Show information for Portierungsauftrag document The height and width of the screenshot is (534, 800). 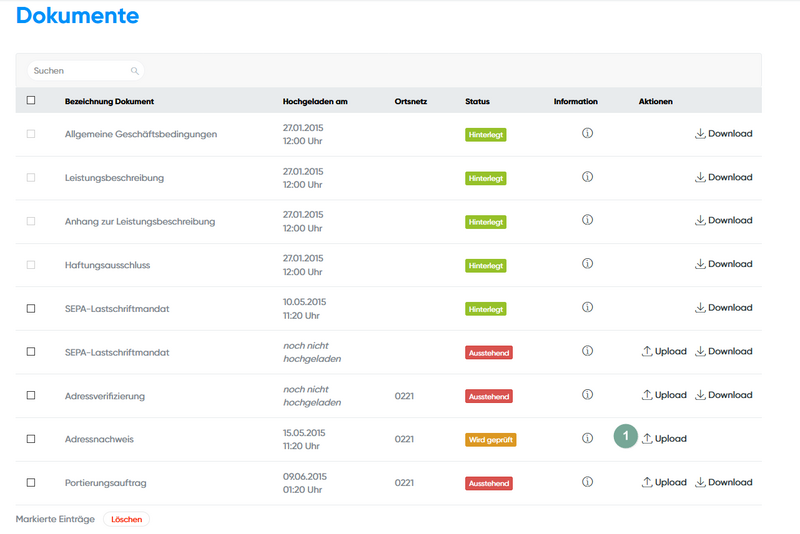[x=587, y=482]
